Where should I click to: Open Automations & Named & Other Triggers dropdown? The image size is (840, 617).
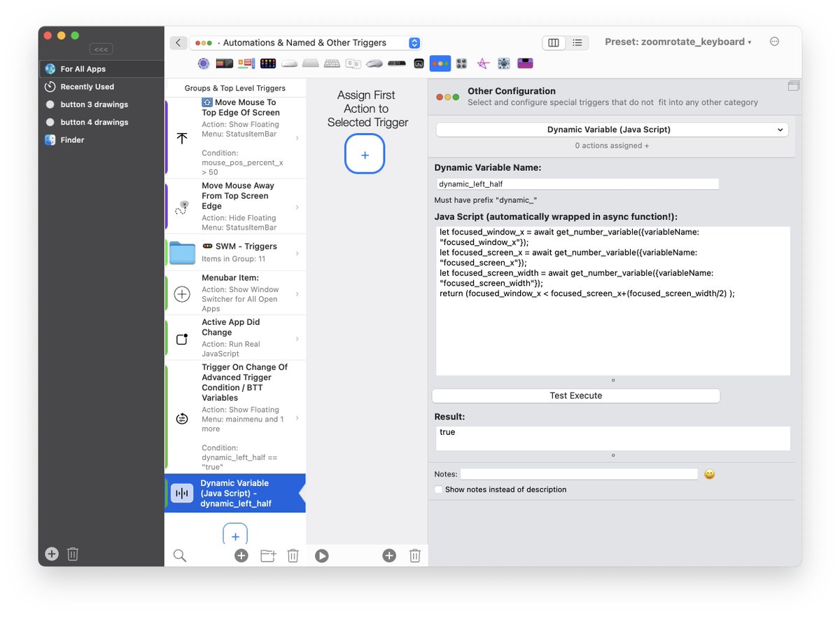point(307,43)
